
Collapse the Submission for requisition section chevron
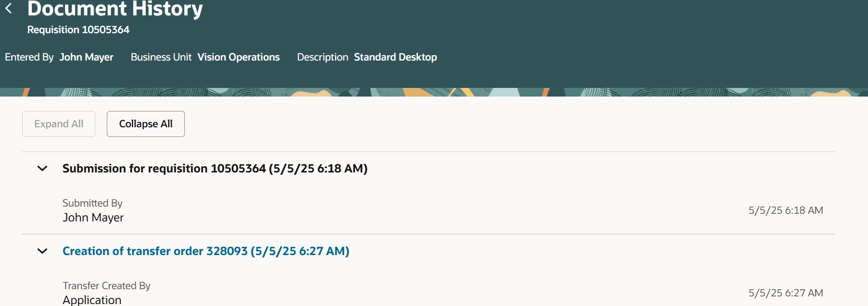[42, 169]
